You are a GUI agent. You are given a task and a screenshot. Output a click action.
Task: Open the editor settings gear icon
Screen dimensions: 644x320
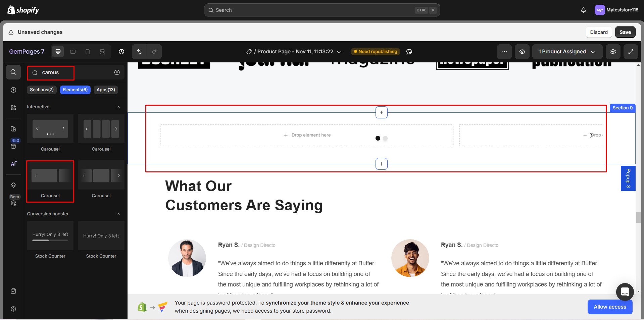tap(613, 52)
